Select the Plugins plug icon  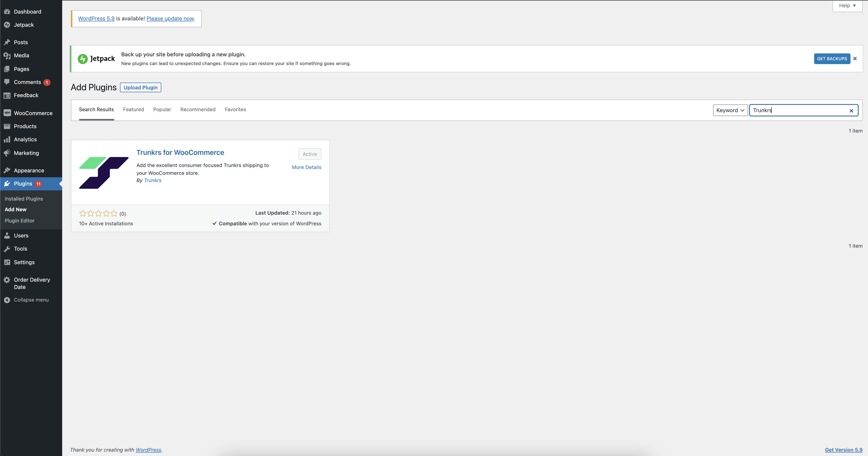(x=7, y=184)
